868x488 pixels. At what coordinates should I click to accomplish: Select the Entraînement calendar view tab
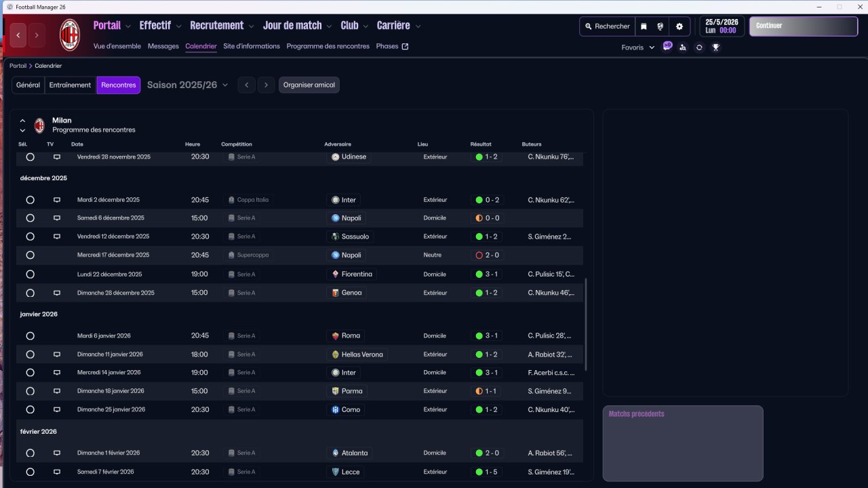click(x=71, y=85)
